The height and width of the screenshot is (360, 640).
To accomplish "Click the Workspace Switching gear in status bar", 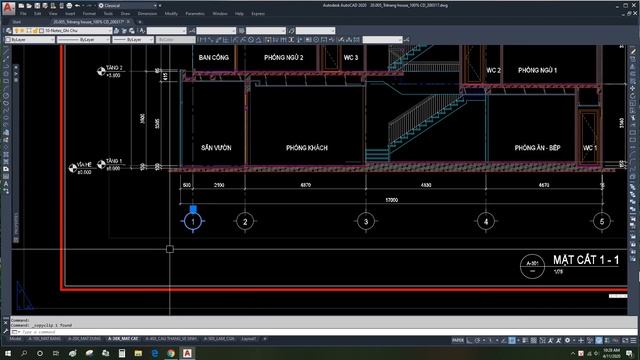I will pyautogui.click(x=567, y=340).
